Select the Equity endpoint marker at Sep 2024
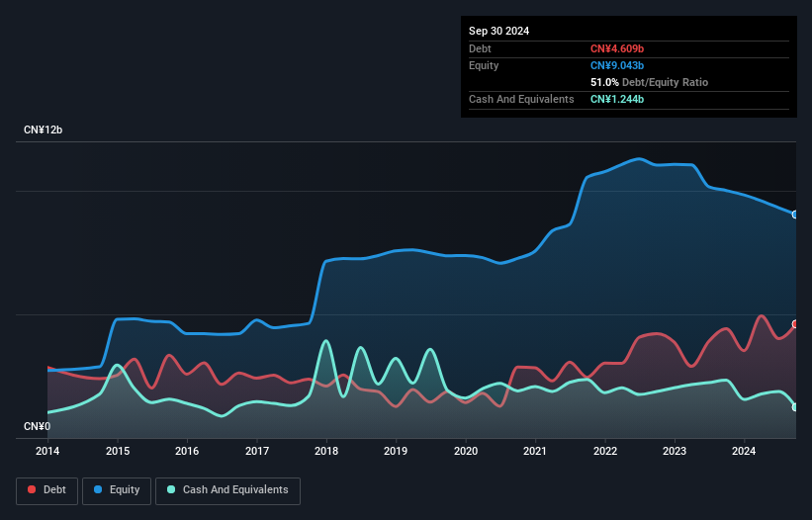The width and height of the screenshot is (812, 520). [795, 215]
